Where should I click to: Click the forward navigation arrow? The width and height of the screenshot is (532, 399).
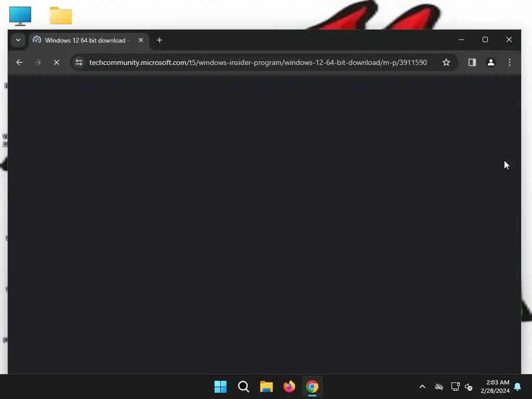(x=37, y=62)
